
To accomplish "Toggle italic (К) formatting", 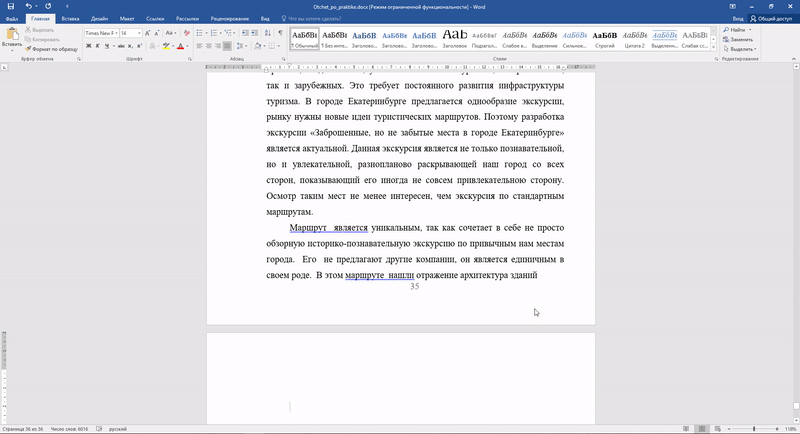I will (97, 46).
